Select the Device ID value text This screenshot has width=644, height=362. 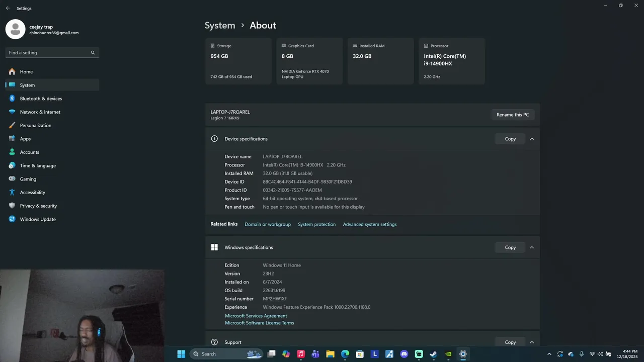pos(307,182)
